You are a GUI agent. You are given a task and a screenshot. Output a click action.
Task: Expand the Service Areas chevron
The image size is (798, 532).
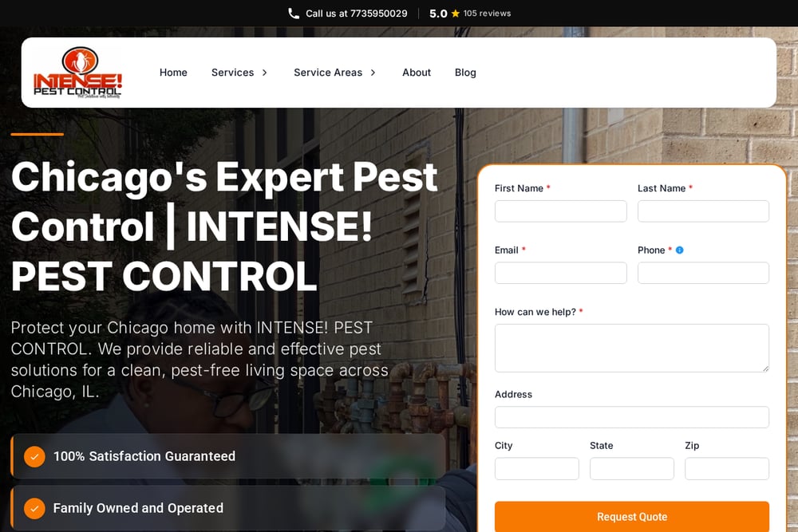pyautogui.click(x=373, y=73)
